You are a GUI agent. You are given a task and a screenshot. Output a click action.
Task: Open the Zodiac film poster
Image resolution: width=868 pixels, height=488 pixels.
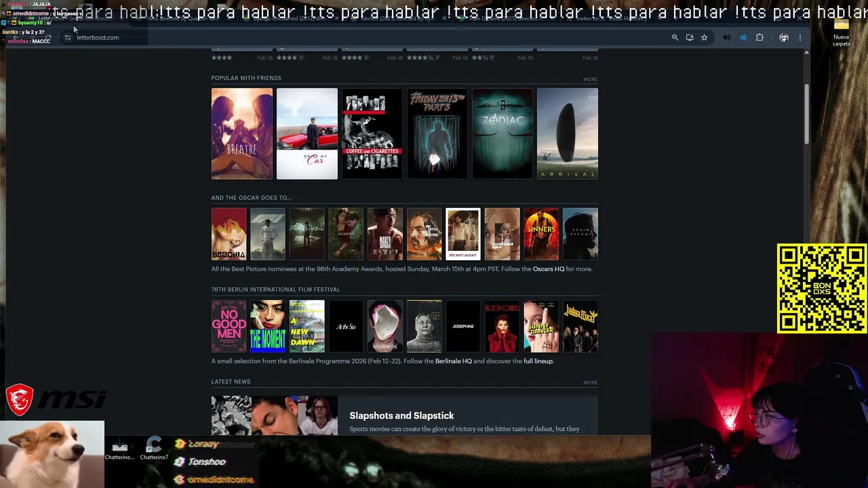(502, 134)
